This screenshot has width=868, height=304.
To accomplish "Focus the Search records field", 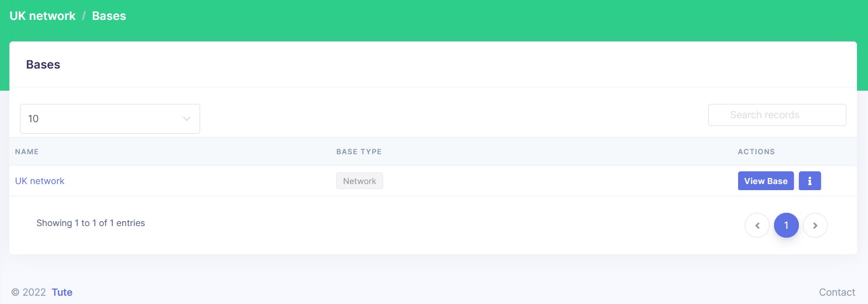I will 777,115.
